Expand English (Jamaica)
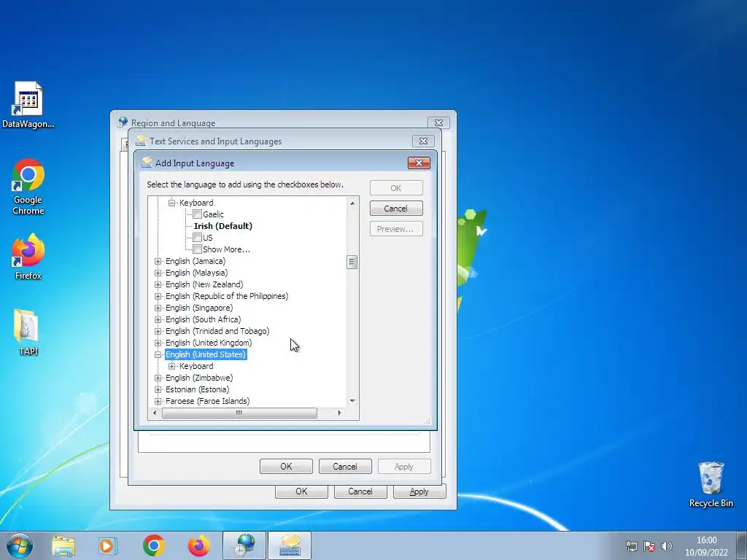 pos(158,261)
